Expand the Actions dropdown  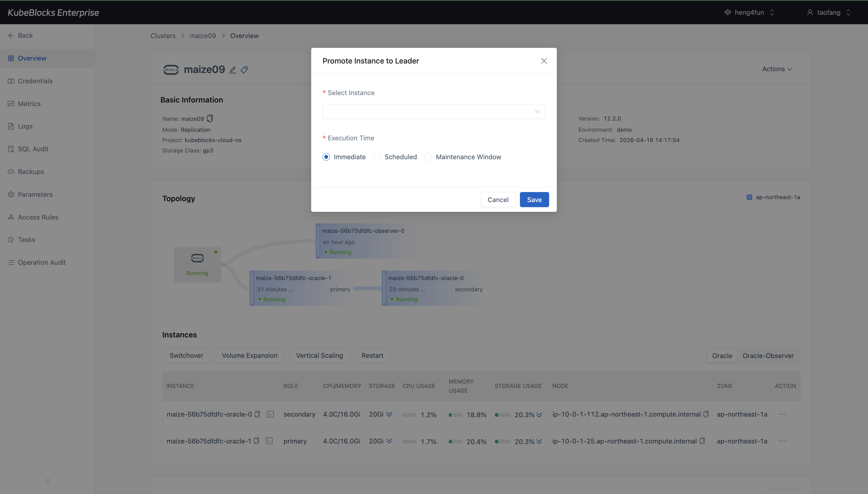tap(777, 69)
